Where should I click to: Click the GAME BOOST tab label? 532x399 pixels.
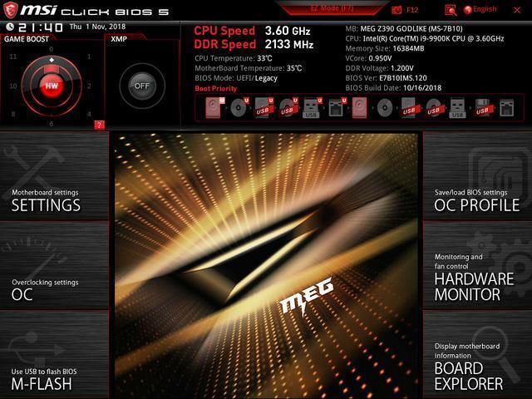[27, 39]
